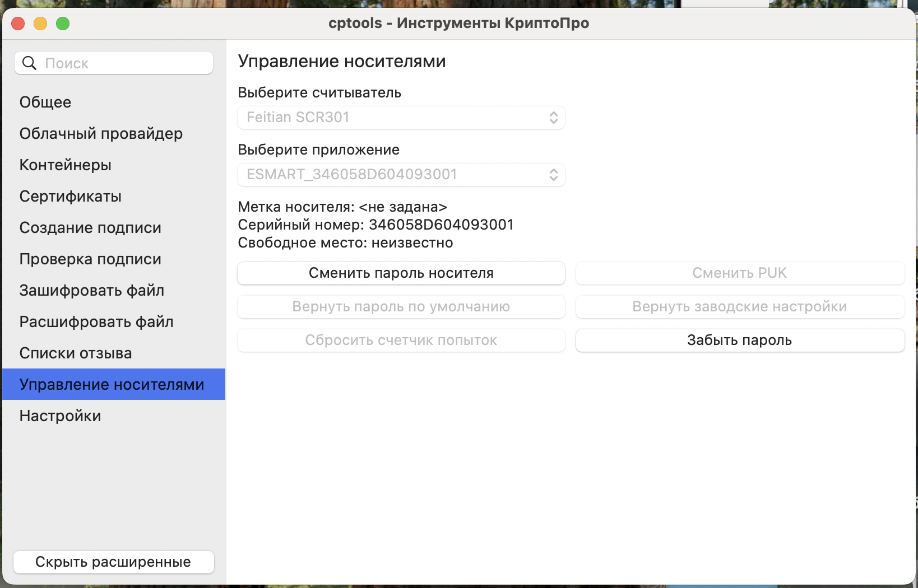Open Расшифровать файл section
The image size is (918, 588).
(x=114, y=321)
